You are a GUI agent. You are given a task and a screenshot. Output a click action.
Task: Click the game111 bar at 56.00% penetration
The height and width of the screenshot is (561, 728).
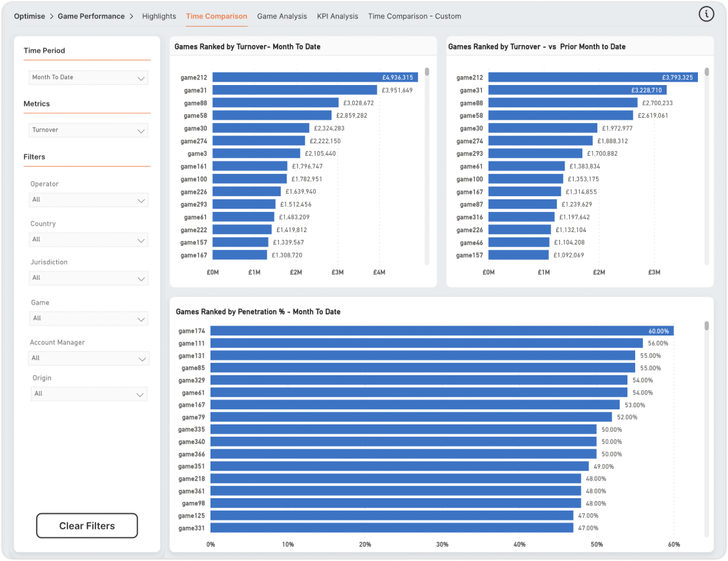click(427, 343)
